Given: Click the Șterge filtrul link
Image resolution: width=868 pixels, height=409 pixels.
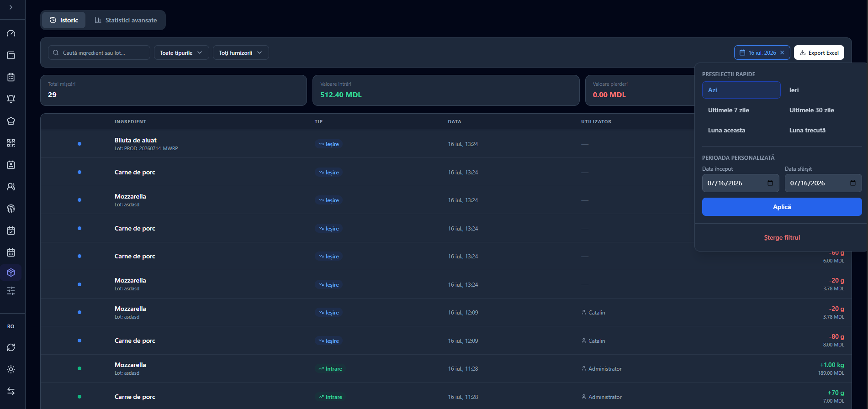Looking at the screenshot, I should click(782, 237).
